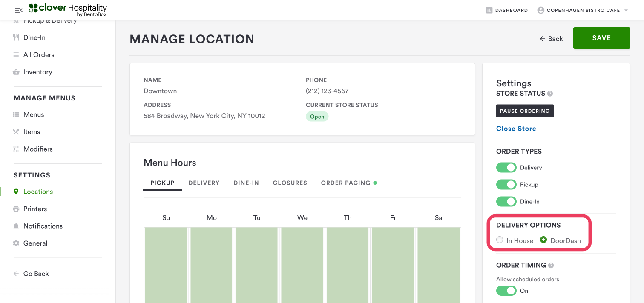Collapse the sidebar with the hamburger icon
This screenshot has width=644, height=303.
point(18,10)
